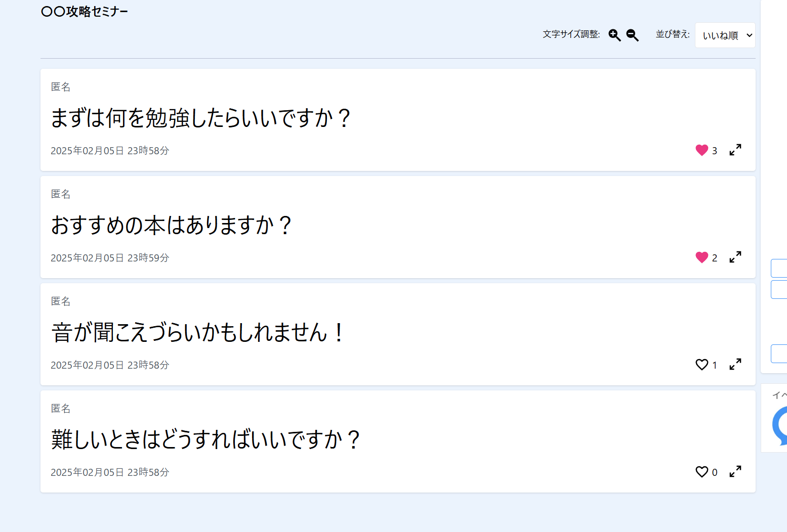Viewport: 787px width, 532px height.
Task: Click the 〇〇攻略セミナー title heading
Action: tap(84, 11)
